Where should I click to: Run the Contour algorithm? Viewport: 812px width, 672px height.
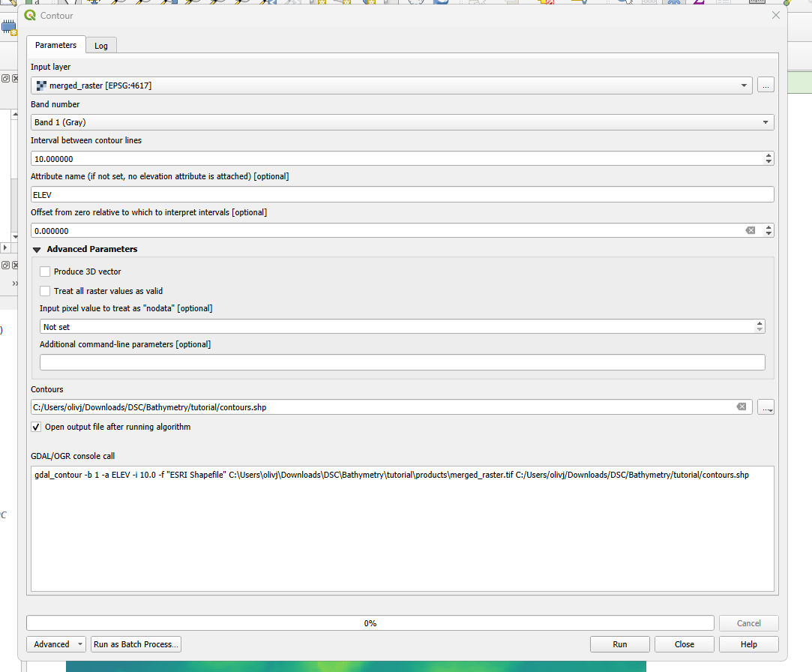tap(620, 644)
